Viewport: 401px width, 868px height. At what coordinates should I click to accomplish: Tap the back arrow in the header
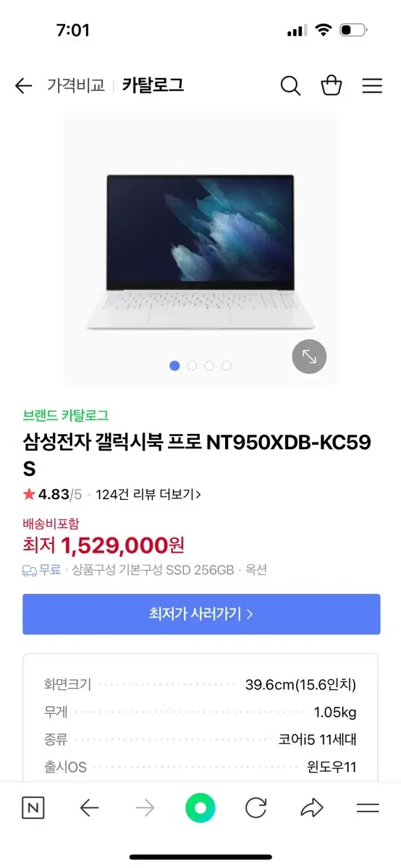(x=23, y=86)
